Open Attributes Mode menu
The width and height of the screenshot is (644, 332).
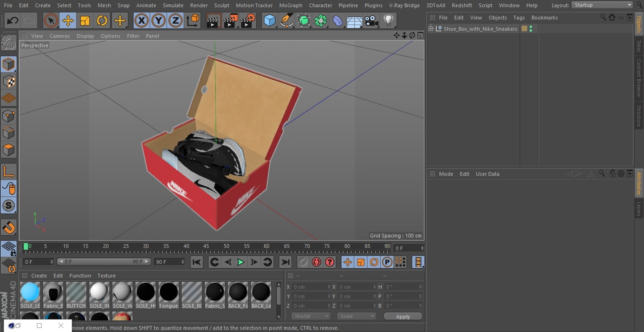click(446, 174)
